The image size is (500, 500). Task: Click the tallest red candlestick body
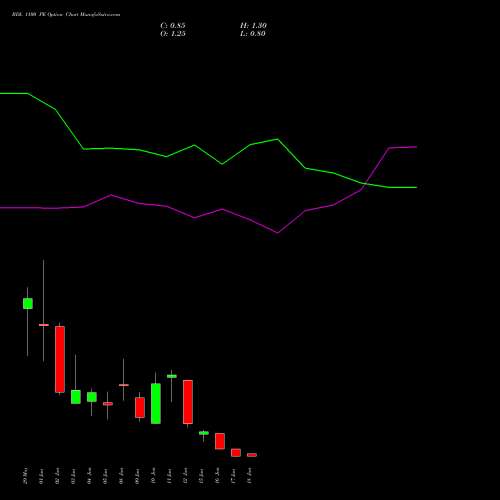tap(60, 359)
